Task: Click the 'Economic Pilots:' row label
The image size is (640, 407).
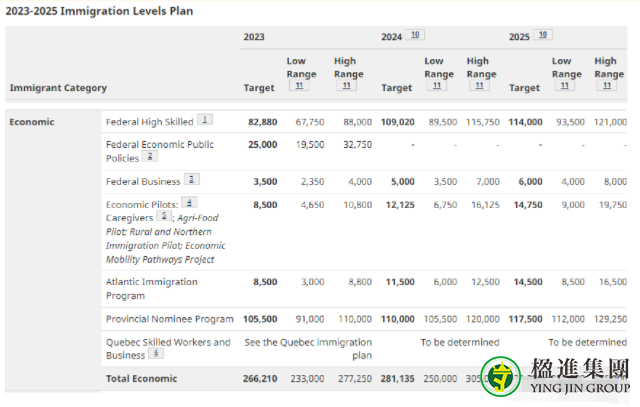Action: 142,205
